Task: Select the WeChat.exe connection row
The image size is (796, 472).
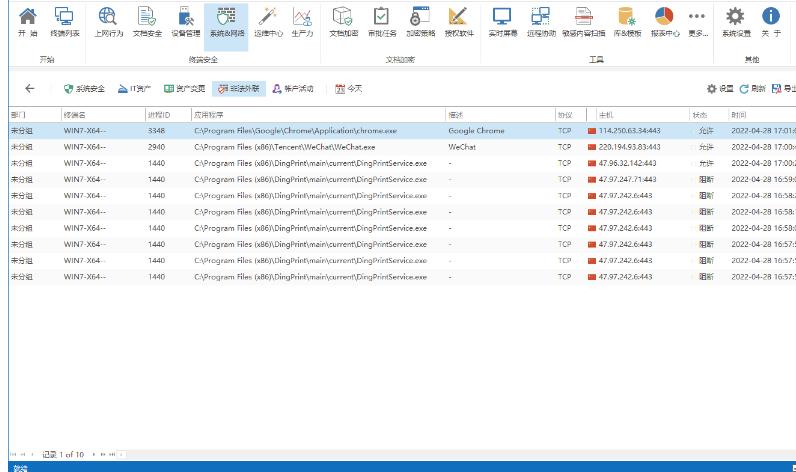Action: (300, 147)
